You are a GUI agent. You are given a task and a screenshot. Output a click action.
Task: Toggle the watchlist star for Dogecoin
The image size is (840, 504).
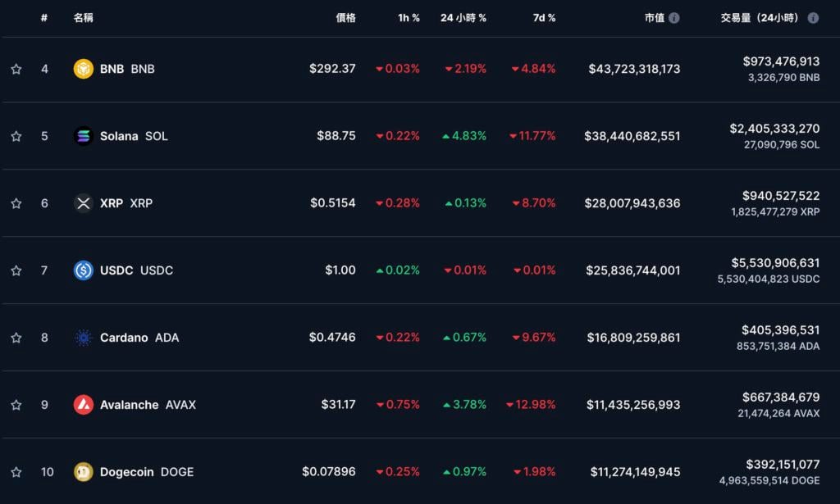(x=16, y=472)
